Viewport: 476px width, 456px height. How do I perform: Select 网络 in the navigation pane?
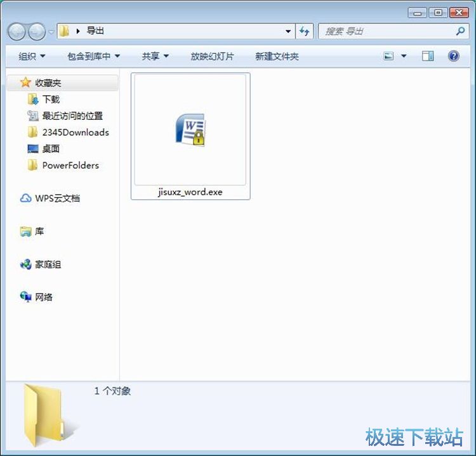click(x=44, y=297)
